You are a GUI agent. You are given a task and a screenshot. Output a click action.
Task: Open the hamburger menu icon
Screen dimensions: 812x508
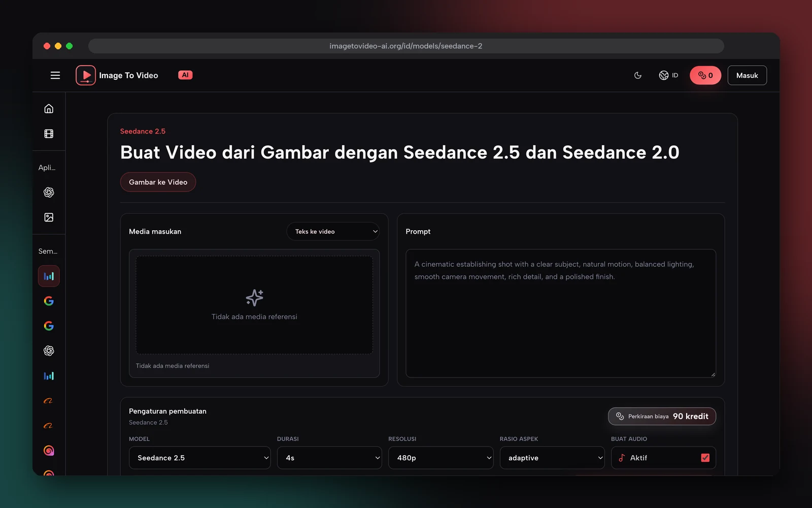point(55,75)
